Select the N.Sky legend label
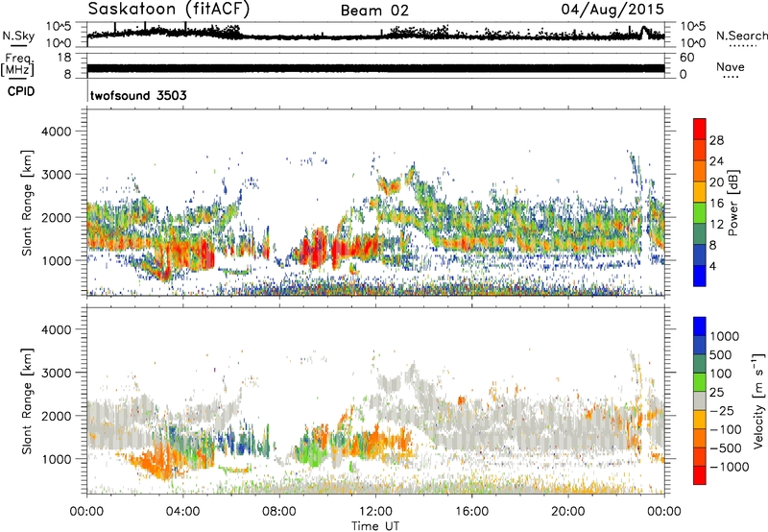Image resolution: width=768 pixels, height=532 pixels. (18, 36)
